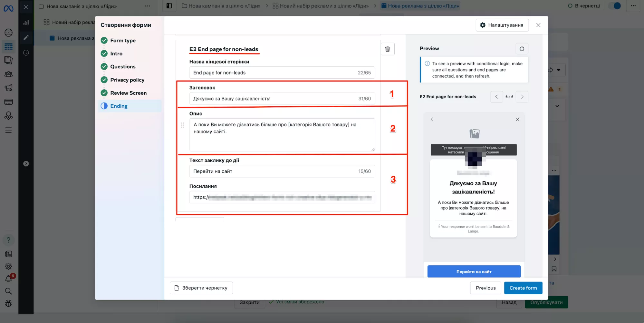
Task: Open help question mark icon
Action: coord(9,240)
